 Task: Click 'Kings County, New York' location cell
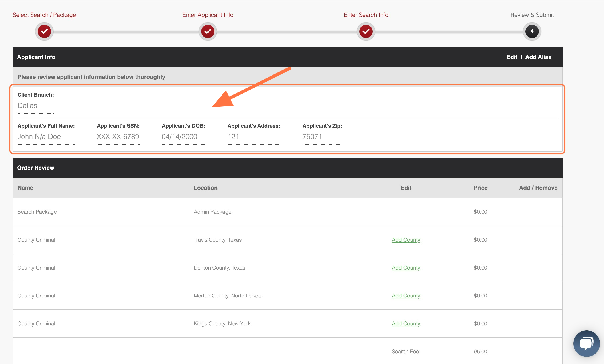click(x=222, y=324)
